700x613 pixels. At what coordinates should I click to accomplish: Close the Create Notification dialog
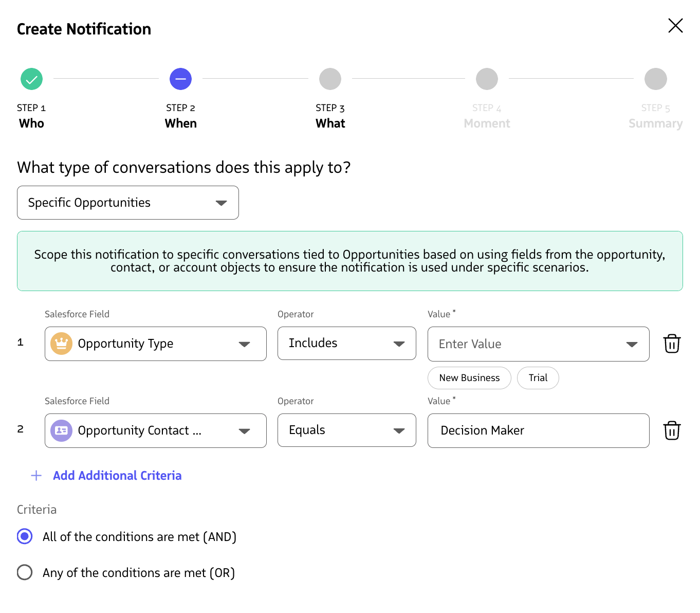(x=675, y=26)
